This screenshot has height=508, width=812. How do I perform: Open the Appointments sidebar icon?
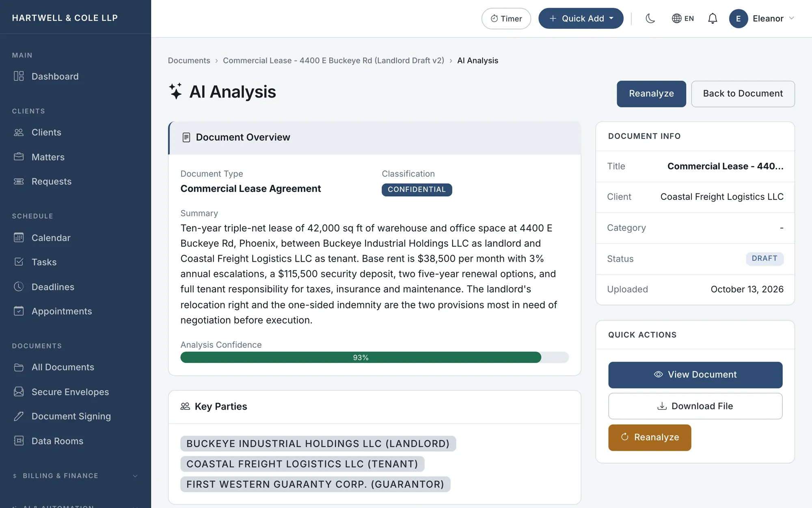19,311
